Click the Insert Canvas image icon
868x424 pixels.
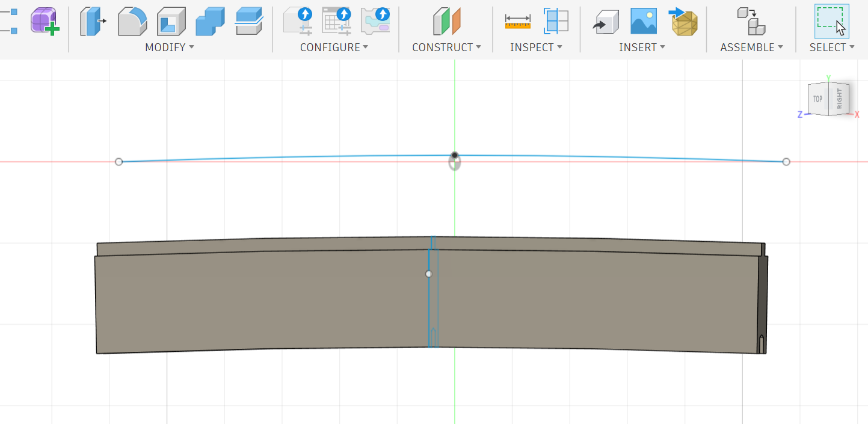[x=644, y=21]
